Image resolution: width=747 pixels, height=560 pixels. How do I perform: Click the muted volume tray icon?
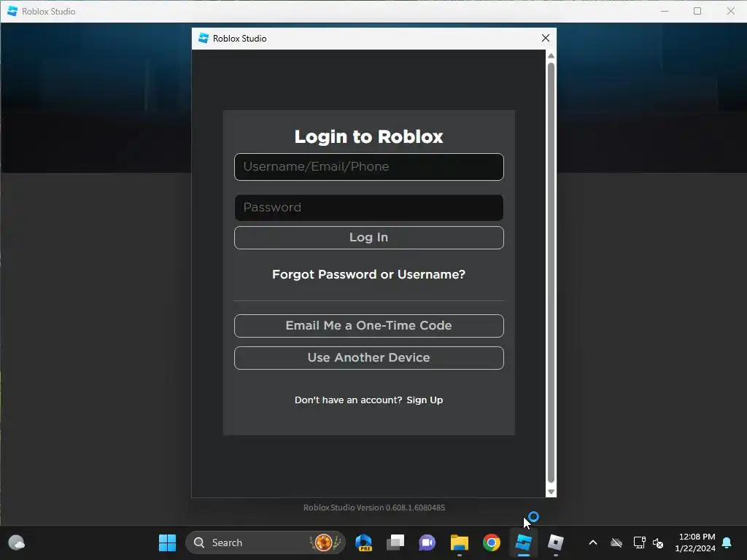pyautogui.click(x=658, y=542)
